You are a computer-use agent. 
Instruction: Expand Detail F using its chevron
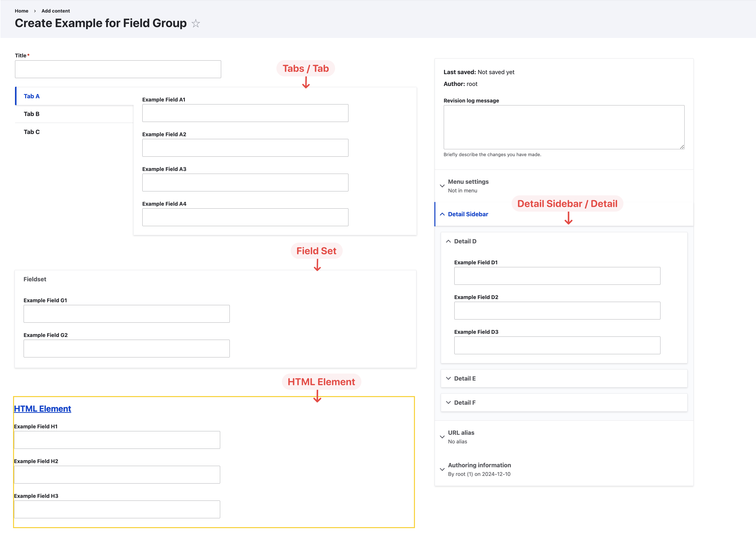click(448, 402)
